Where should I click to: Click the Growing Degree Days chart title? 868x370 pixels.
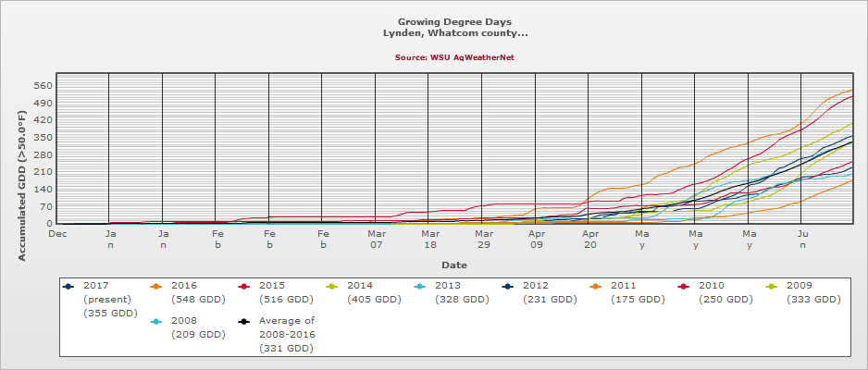click(454, 20)
